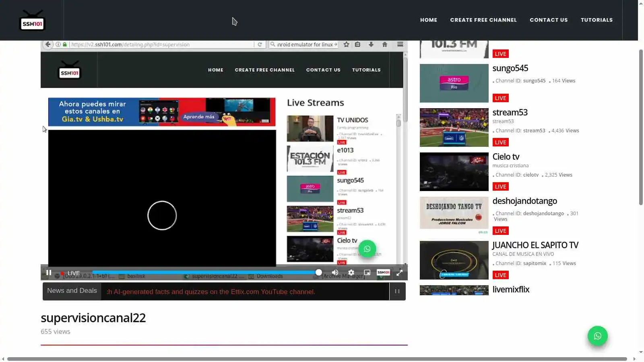Click the SSH101 logo in the player control bar
The height and width of the screenshot is (362, 644).
383,272
